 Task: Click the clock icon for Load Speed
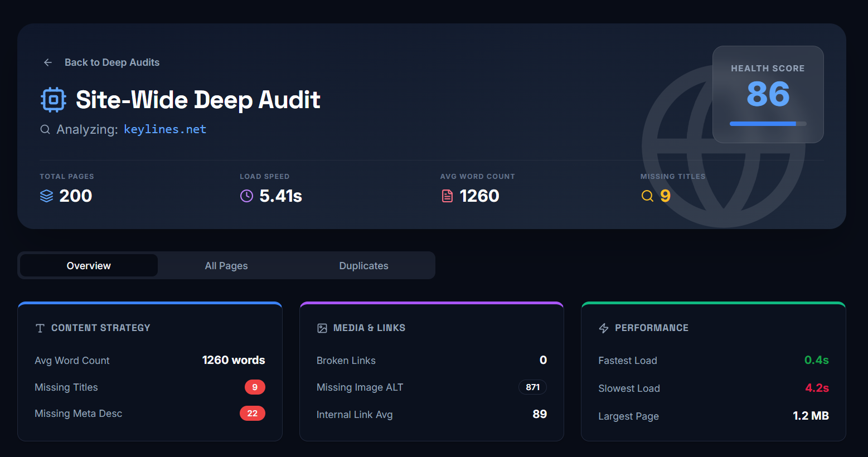[246, 196]
